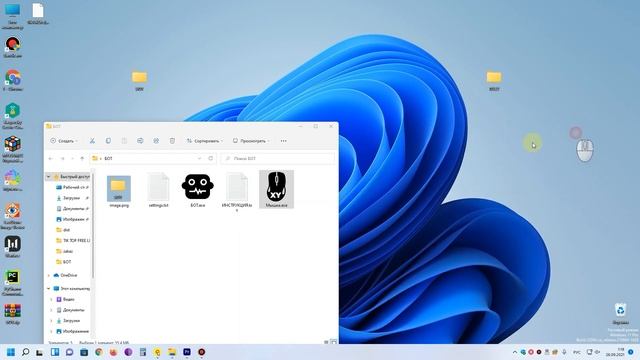Open the Создать (New) dropdown
The height and width of the screenshot is (360, 640).
tap(64, 141)
